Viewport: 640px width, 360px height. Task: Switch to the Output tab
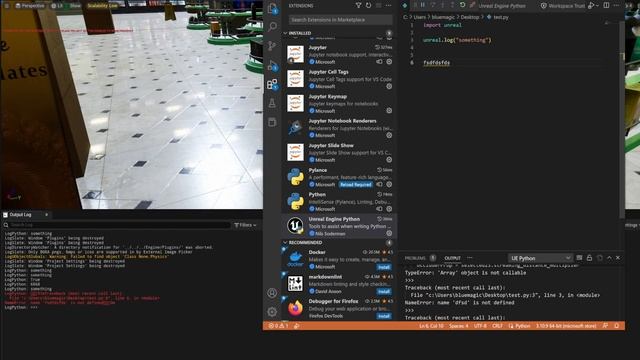pos(452,258)
